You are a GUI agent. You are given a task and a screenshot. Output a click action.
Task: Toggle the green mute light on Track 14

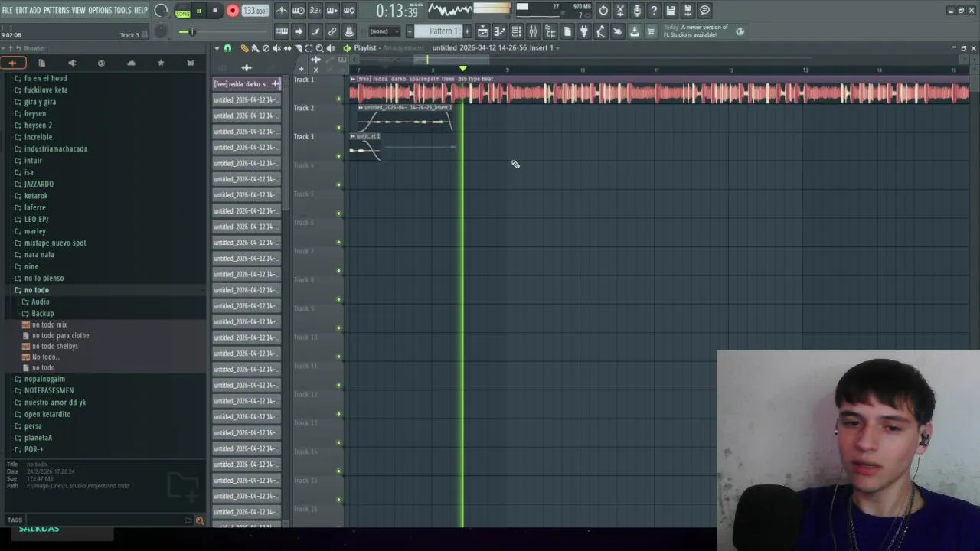click(x=339, y=471)
